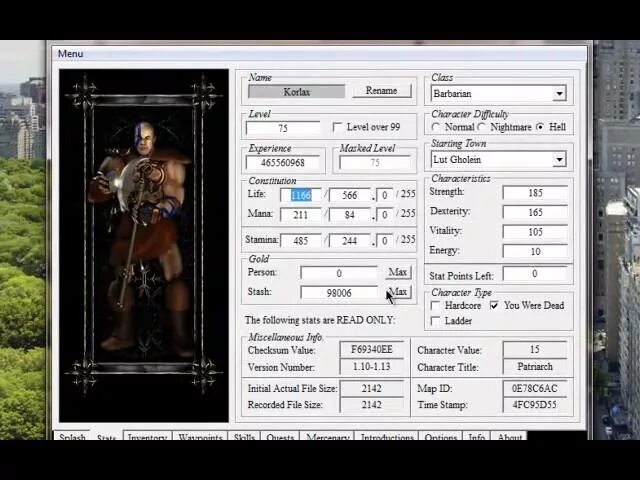Click the Person gold field
The image size is (640, 480).
339,273
